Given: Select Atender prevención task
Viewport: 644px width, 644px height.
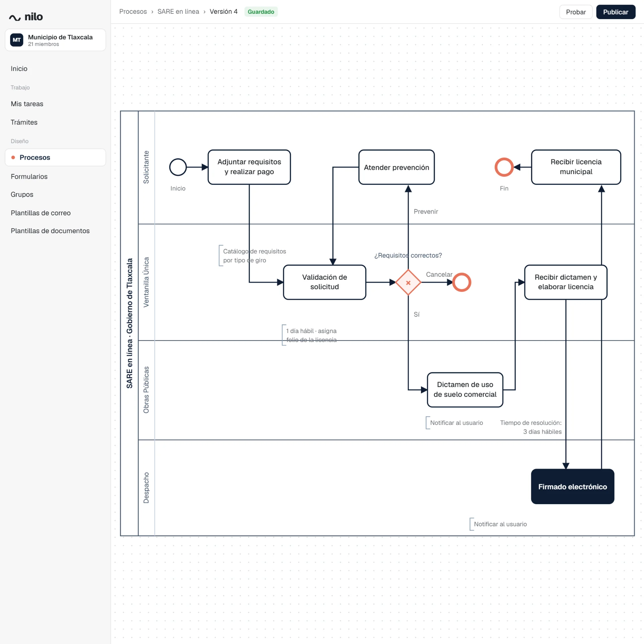Looking at the screenshot, I should pos(396,167).
